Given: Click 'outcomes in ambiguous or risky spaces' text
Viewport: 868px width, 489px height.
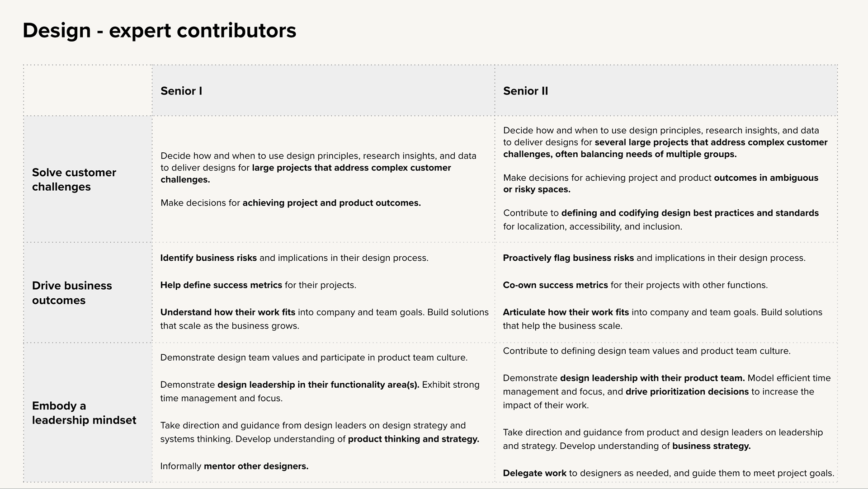Looking at the screenshot, I should pyautogui.click(x=660, y=183).
